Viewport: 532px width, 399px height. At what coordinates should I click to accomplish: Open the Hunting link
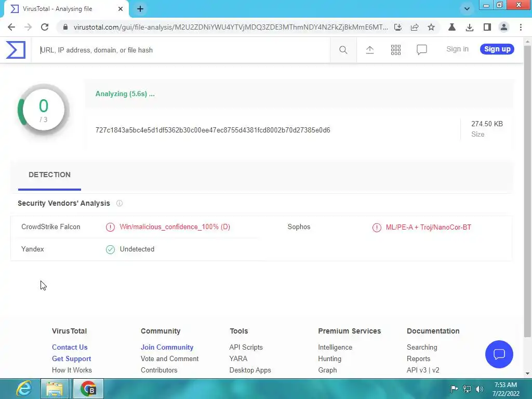329,359
